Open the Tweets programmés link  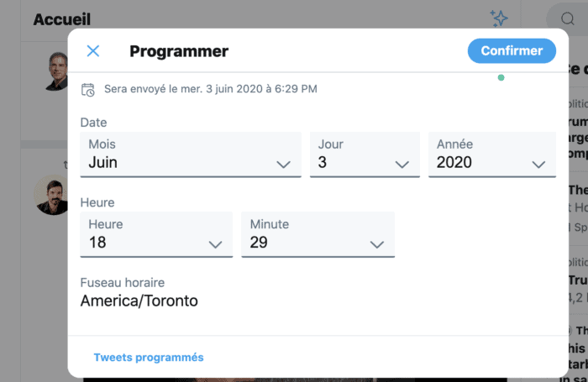click(149, 358)
